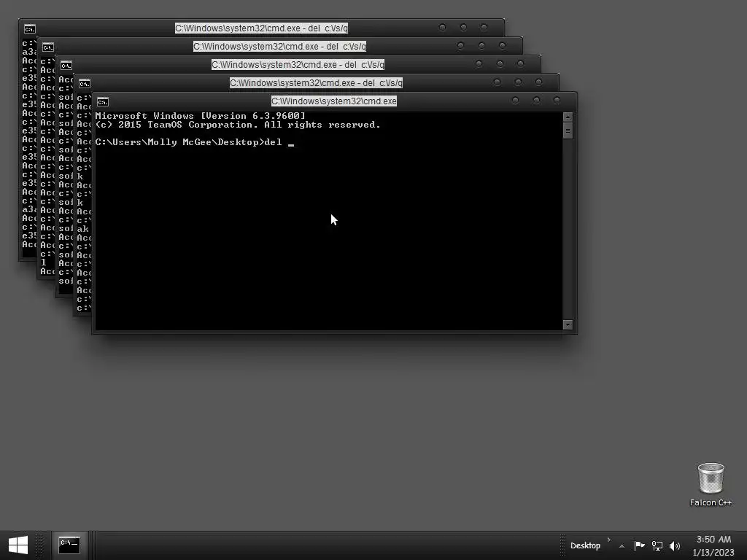
Task: Open the front cmd.exe window's system menu icon
Action: [103, 101]
